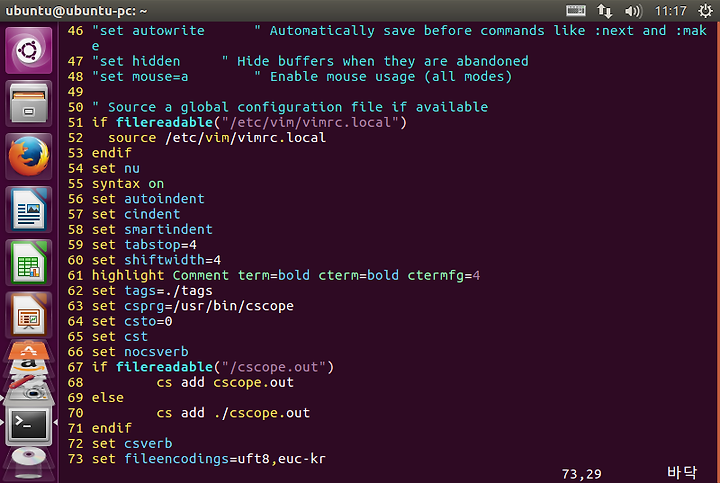The height and width of the screenshot is (483, 720).
Task: Click 'cs add ./cscope.out' on line 70
Action: [233, 413]
